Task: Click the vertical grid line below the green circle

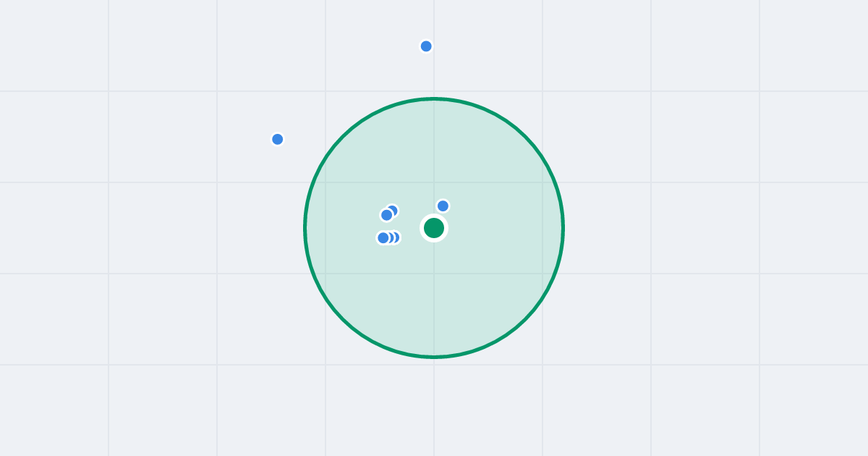Action: click(x=434, y=405)
